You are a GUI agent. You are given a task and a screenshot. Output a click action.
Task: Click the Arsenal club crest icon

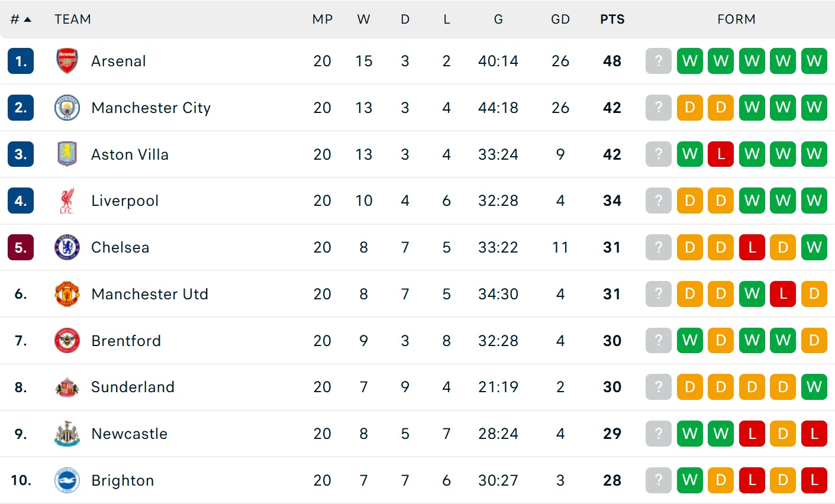pos(67,61)
